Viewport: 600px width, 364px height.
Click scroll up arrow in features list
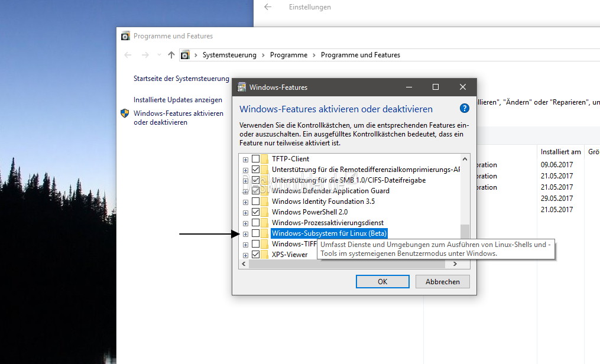(x=465, y=159)
